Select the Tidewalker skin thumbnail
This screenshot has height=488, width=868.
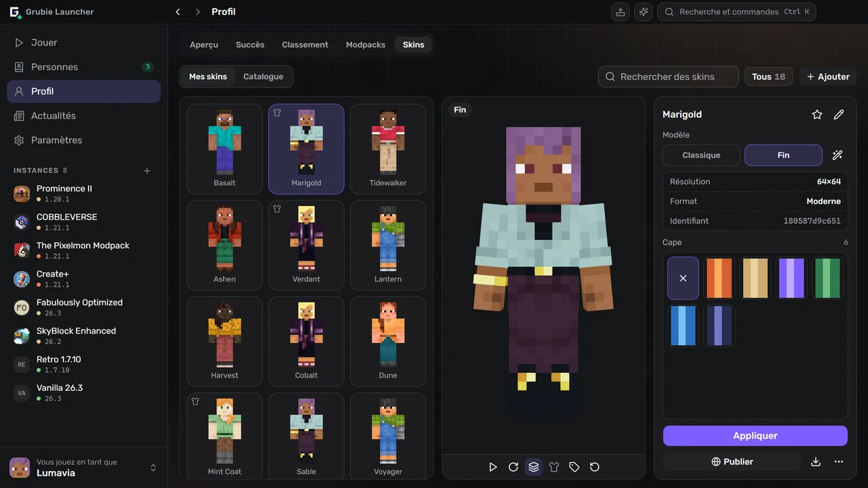pyautogui.click(x=388, y=149)
